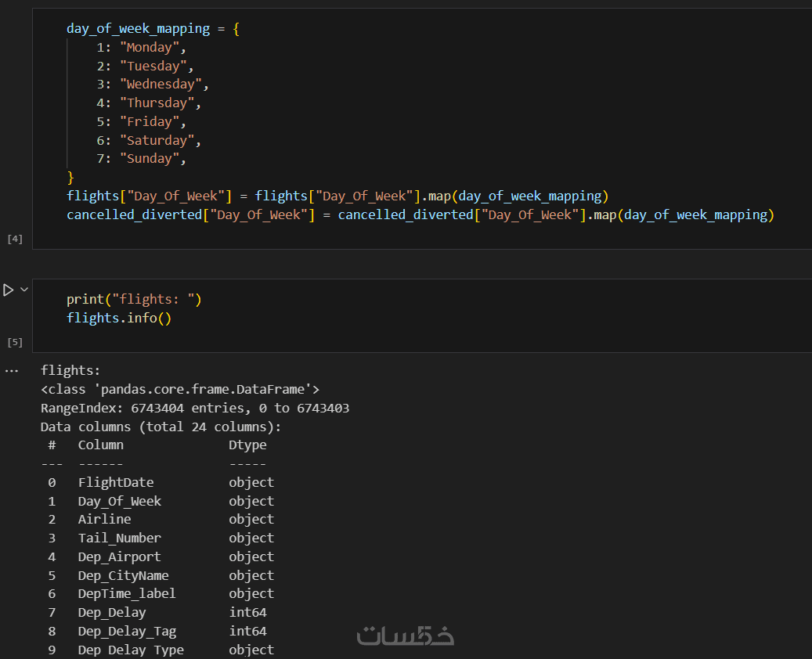This screenshot has width=812, height=659.
Task: Click the execution count [4] label
Action: (14, 239)
